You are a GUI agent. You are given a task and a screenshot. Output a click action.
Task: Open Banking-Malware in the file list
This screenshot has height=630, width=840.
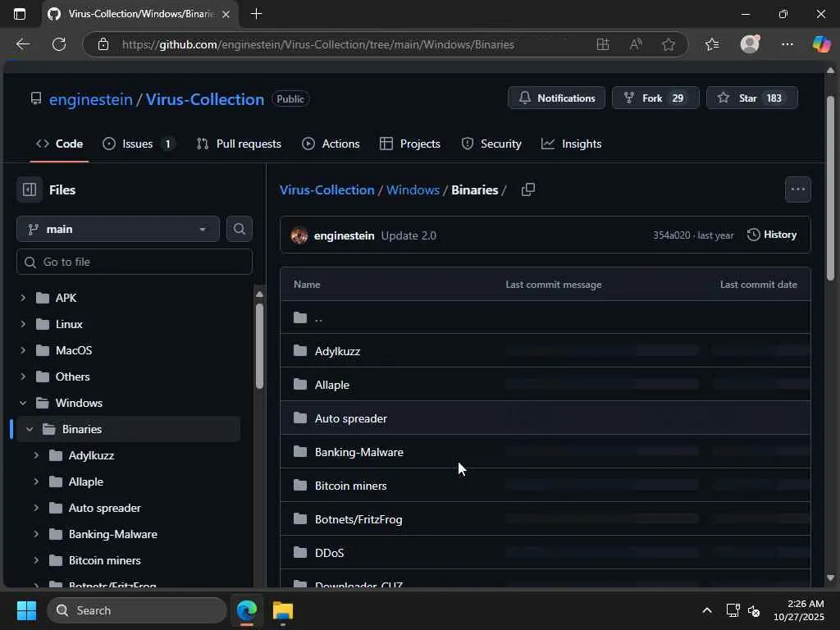click(x=359, y=452)
